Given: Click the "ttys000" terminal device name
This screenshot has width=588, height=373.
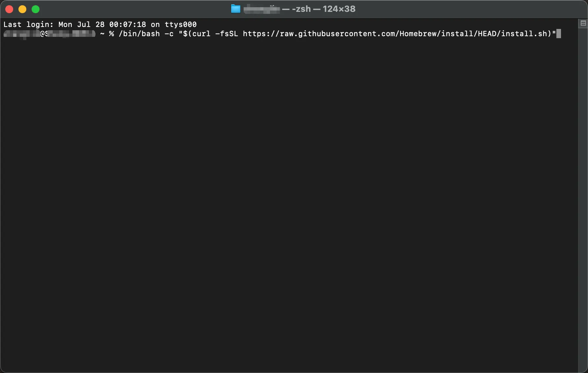Looking at the screenshot, I should pyautogui.click(x=180, y=25).
